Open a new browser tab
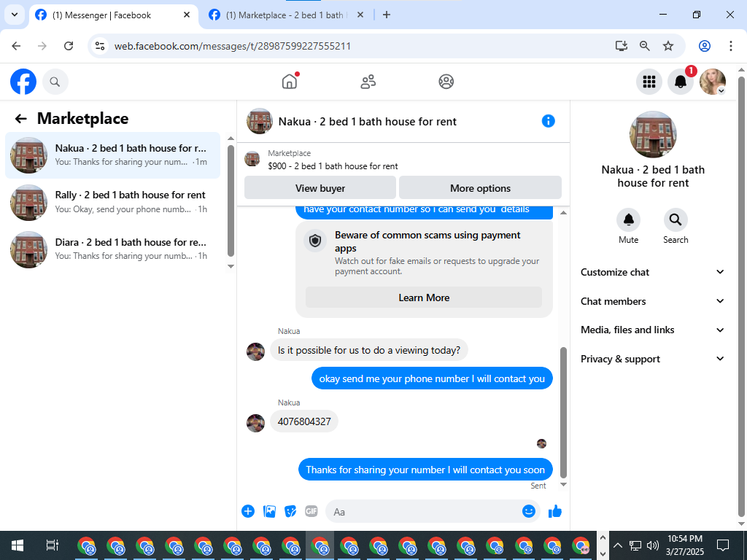This screenshot has width=747, height=560. click(x=387, y=15)
